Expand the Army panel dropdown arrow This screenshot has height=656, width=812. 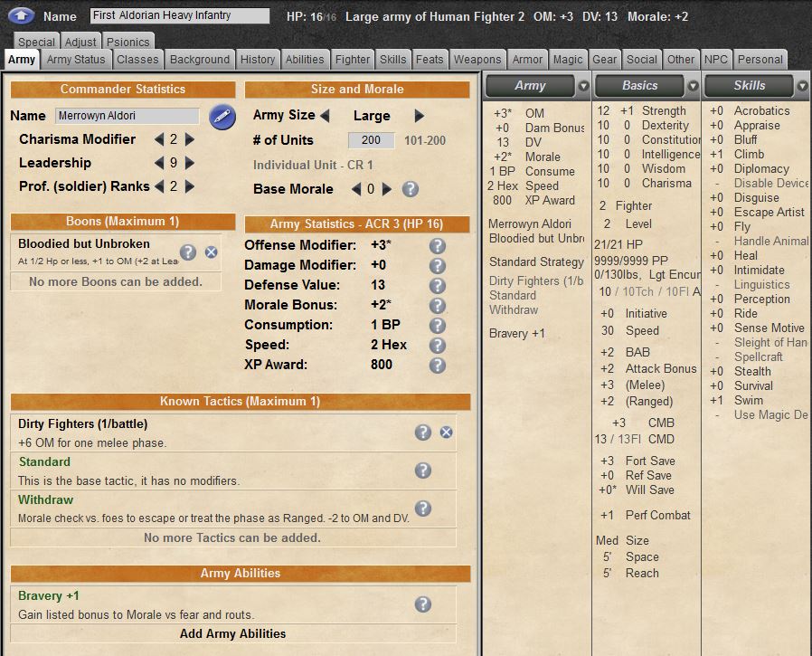tap(583, 86)
